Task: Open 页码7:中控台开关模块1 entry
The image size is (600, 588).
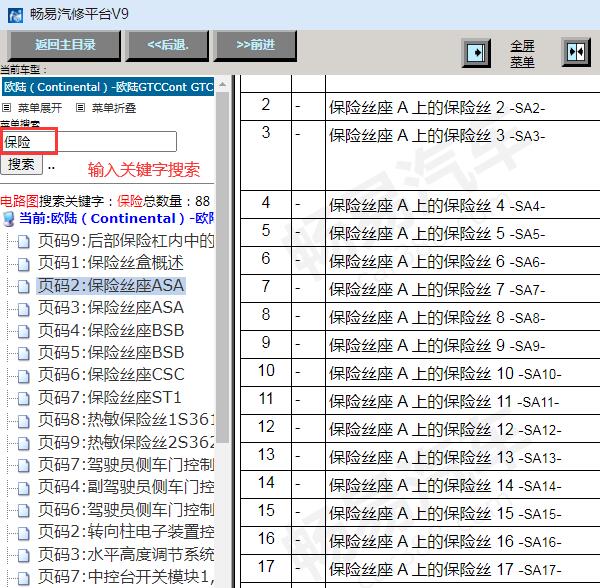Action: pos(126,577)
